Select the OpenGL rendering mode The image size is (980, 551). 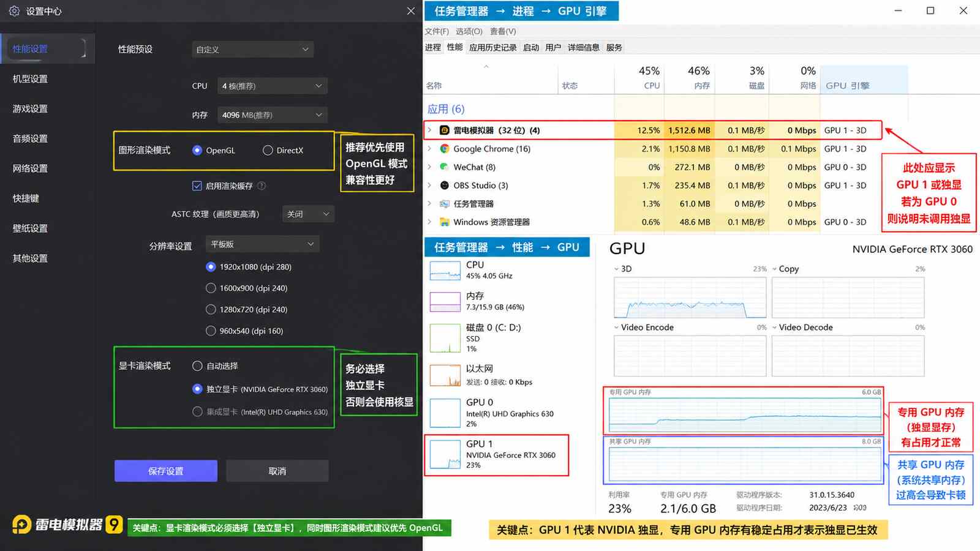[197, 150]
